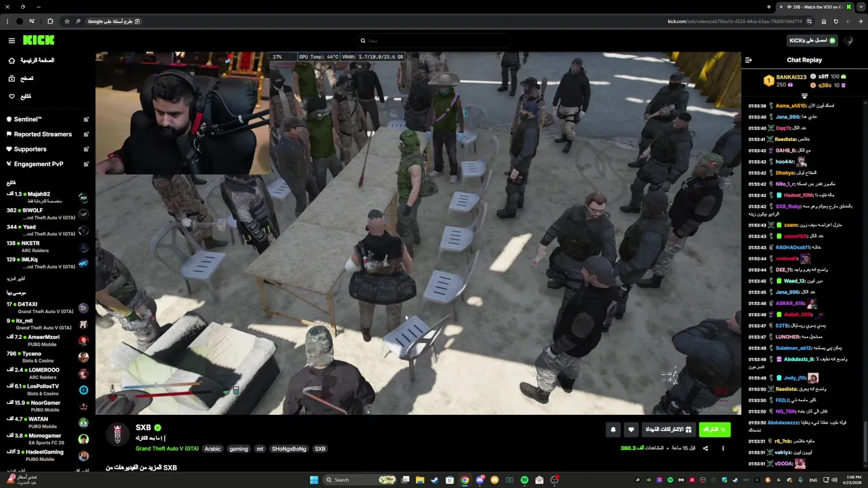Open AmeerMzori recommended channel
This screenshot has width=868, height=488.
pyautogui.click(x=47, y=340)
